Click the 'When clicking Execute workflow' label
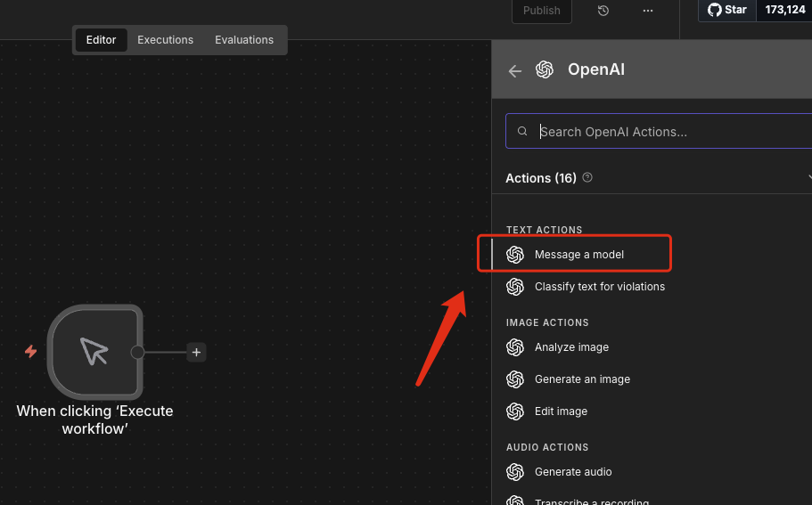This screenshot has width=812, height=505. point(94,419)
